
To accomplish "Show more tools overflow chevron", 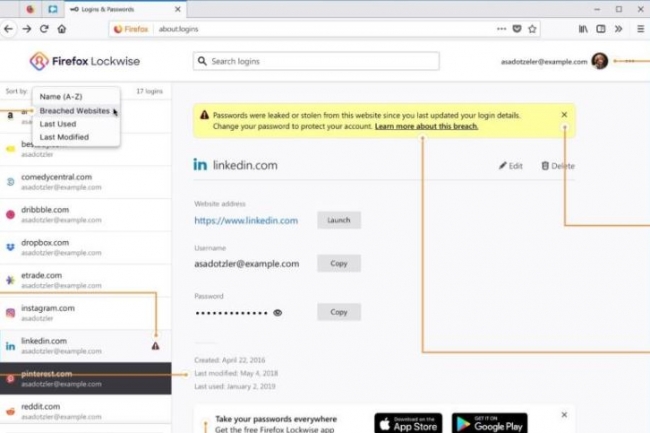I will (618, 29).
